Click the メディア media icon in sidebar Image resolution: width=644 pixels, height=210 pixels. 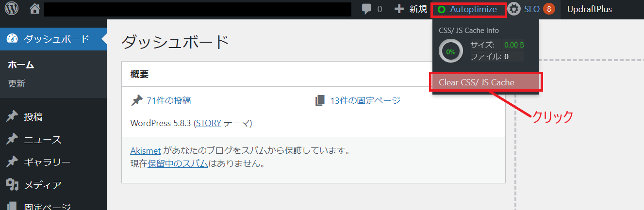pos(12,184)
